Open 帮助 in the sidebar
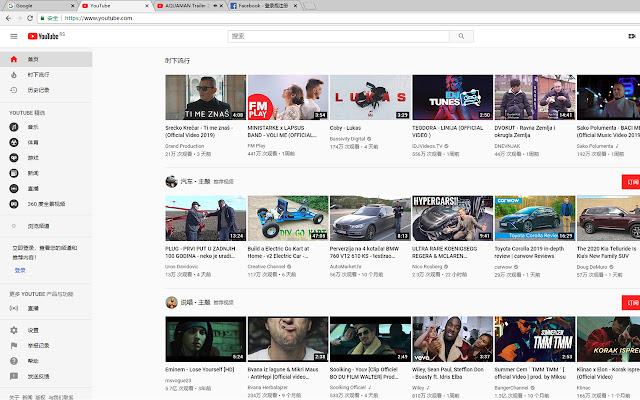This screenshot has height=400, width=640. [32, 360]
